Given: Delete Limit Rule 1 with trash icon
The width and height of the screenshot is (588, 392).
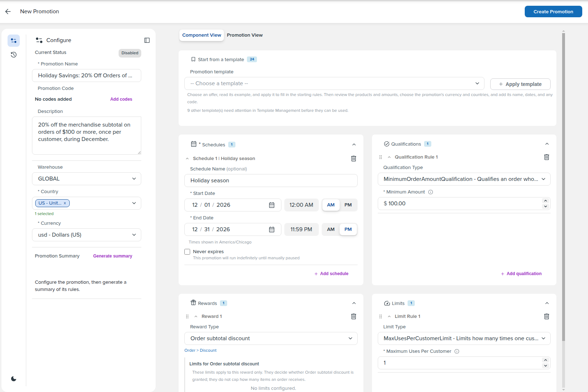Looking at the screenshot, I should pyautogui.click(x=547, y=316).
